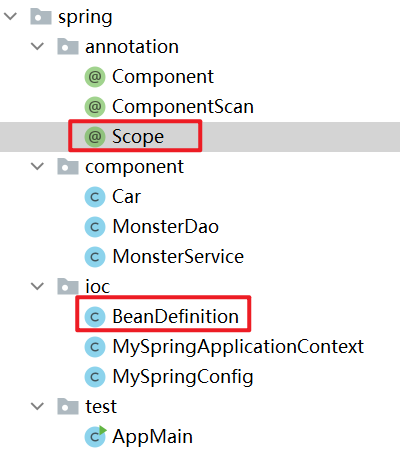Viewport: 400px width, 450px height.
Task: Select the MonsterService class
Action: click(178, 257)
